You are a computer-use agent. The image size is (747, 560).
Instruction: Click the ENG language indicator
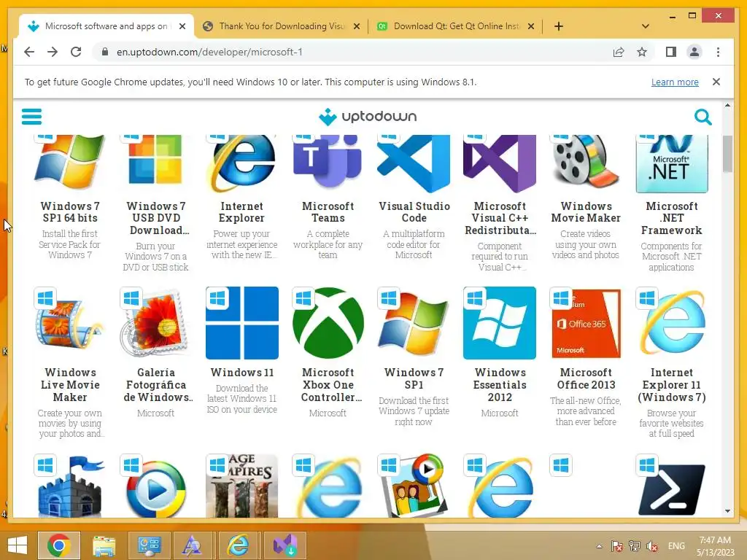click(x=676, y=546)
